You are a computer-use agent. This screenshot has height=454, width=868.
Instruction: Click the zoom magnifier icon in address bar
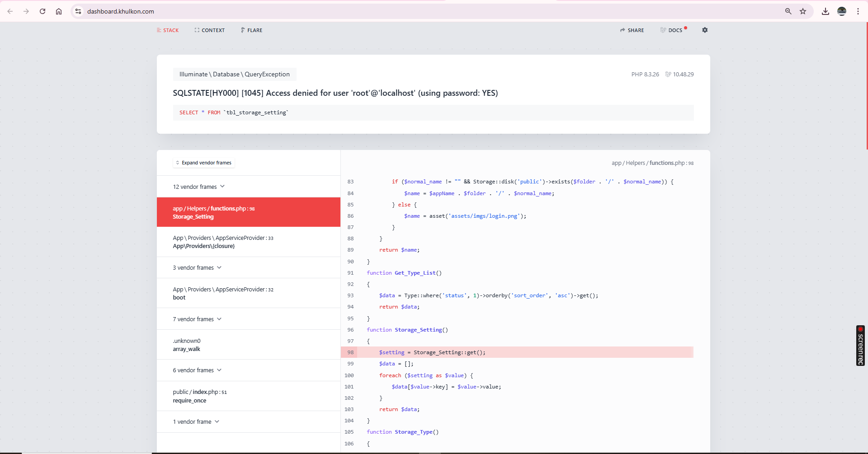[788, 11]
